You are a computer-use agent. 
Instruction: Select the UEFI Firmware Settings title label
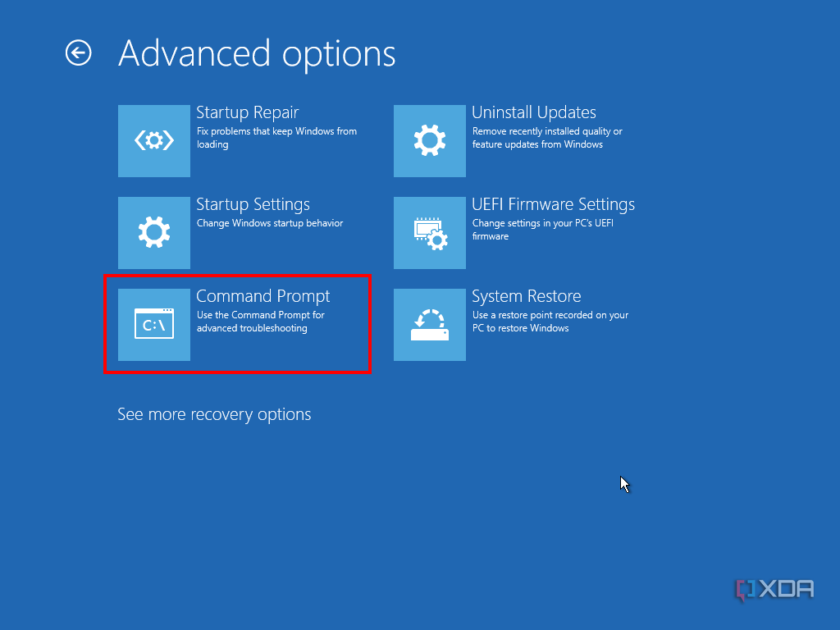554,204
